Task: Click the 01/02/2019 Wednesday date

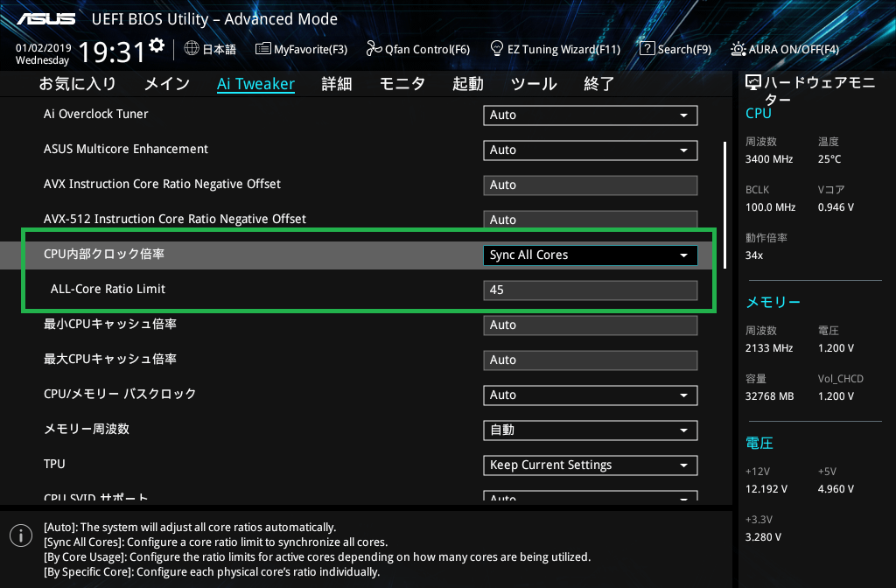Action: [x=43, y=53]
